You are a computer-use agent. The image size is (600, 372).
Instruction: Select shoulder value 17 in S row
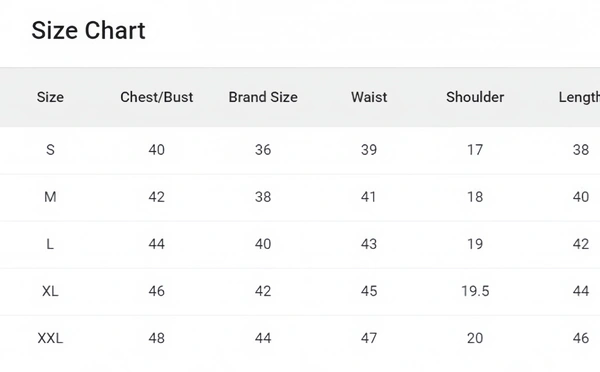coord(475,150)
